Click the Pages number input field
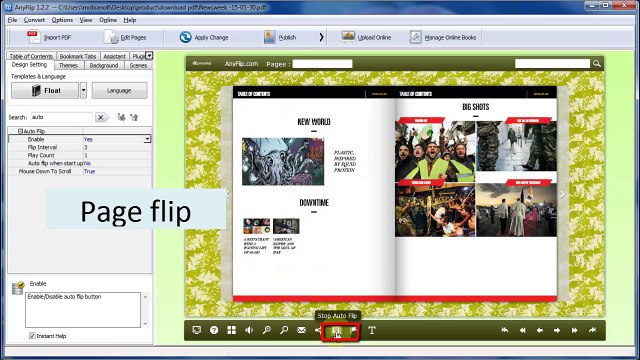This screenshot has width=640, height=360. pyautogui.click(x=322, y=64)
